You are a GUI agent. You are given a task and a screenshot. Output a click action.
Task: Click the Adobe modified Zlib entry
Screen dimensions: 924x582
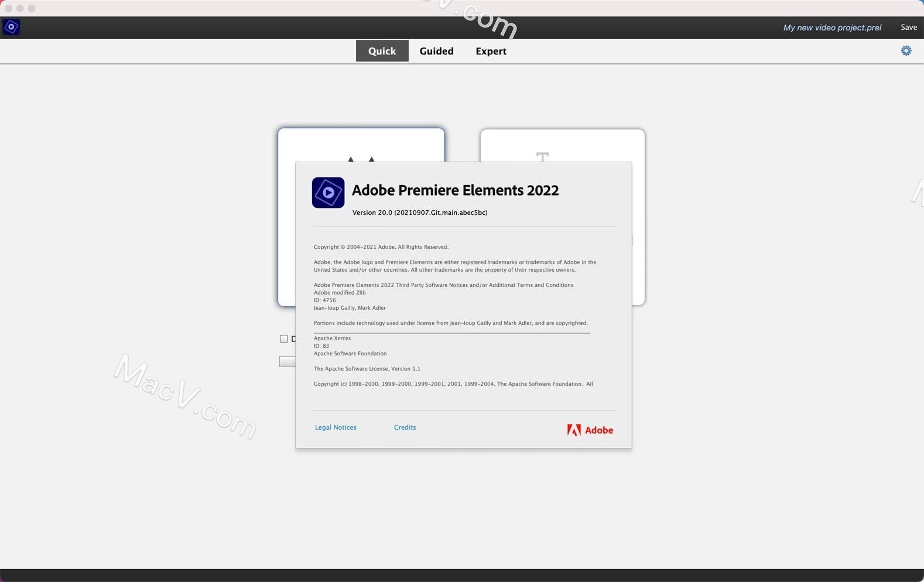tap(340, 293)
